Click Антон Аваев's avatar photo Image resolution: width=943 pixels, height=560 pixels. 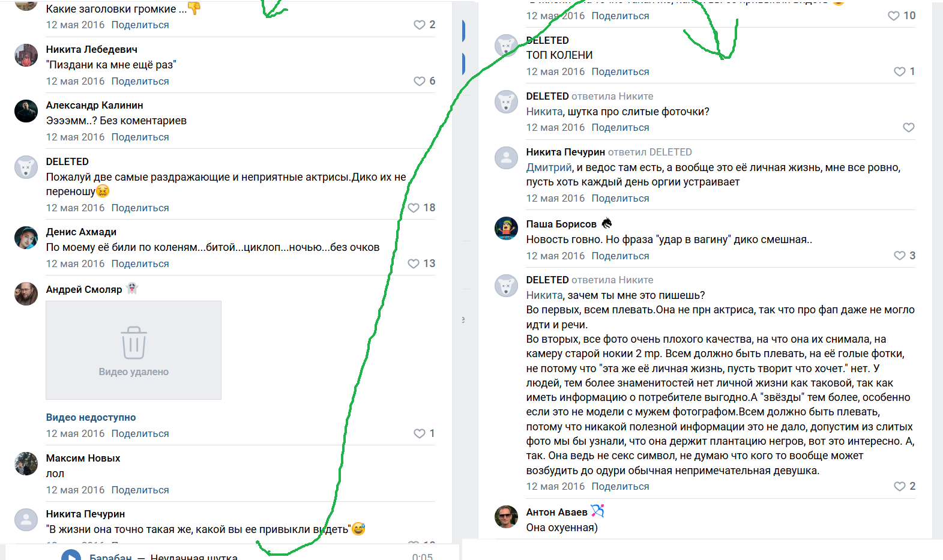pos(506,516)
